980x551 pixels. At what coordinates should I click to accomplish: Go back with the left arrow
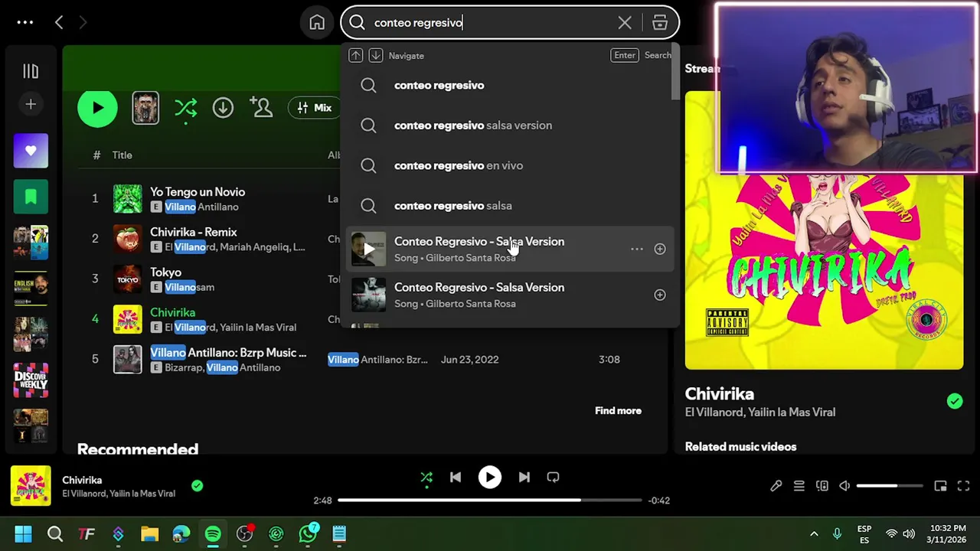tap(59, 23)
